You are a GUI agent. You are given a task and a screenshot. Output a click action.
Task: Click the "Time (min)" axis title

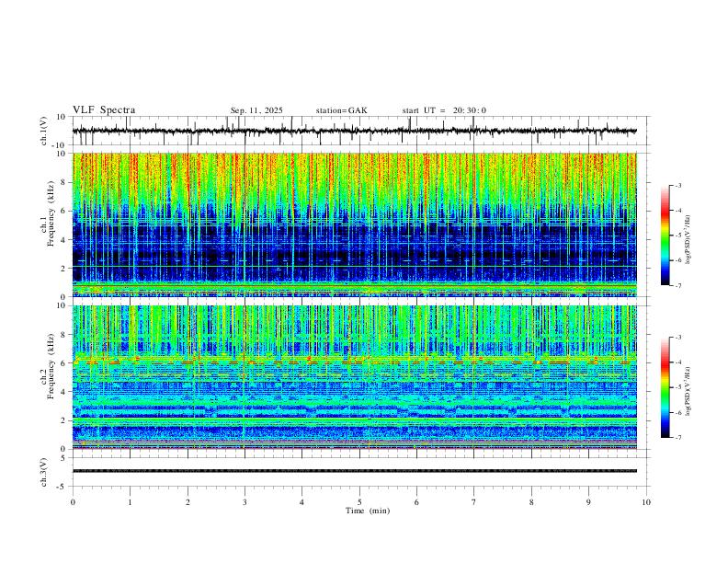click(368, 511)
